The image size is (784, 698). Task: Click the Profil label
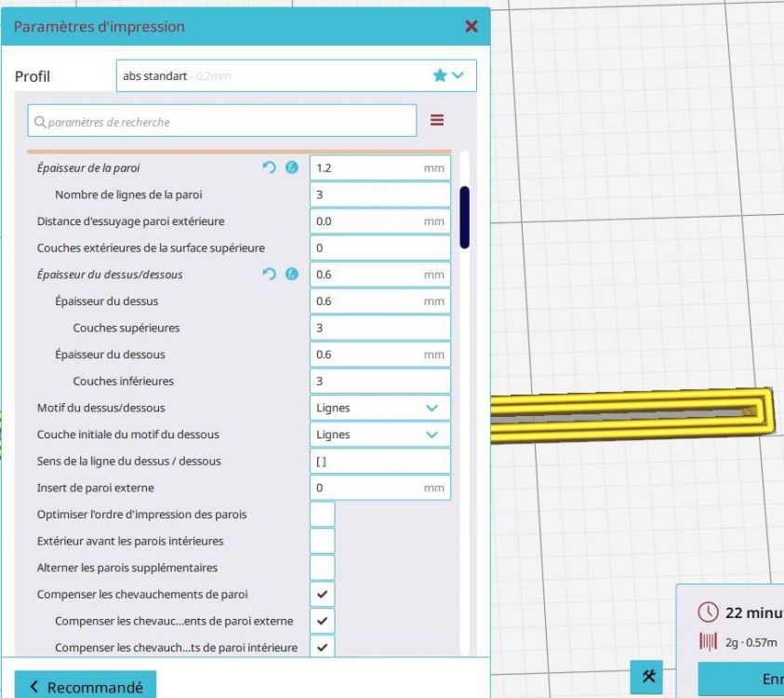tap(33, 76)
